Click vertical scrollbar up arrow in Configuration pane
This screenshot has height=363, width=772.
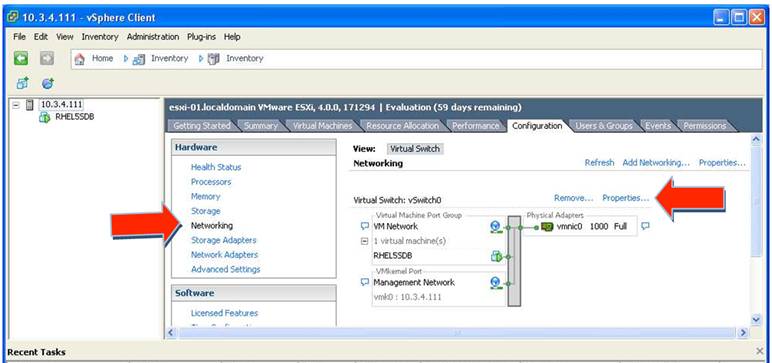pyautogui.click(x=757, y=140)
